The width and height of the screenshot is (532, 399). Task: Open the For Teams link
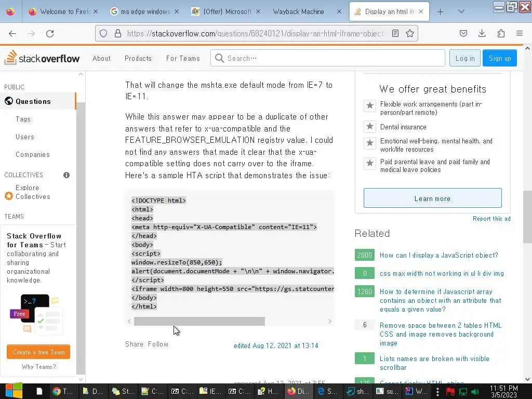[183, 58]
